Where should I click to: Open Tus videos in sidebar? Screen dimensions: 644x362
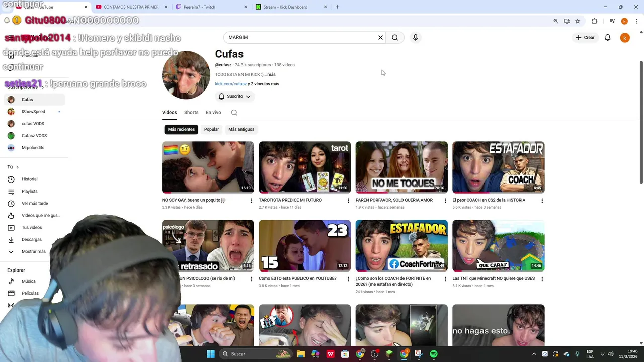pos(33,227)
